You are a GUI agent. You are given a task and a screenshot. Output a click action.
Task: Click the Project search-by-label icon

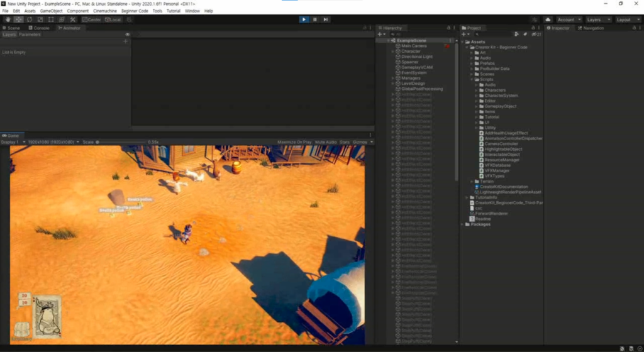tap(525, 35)
